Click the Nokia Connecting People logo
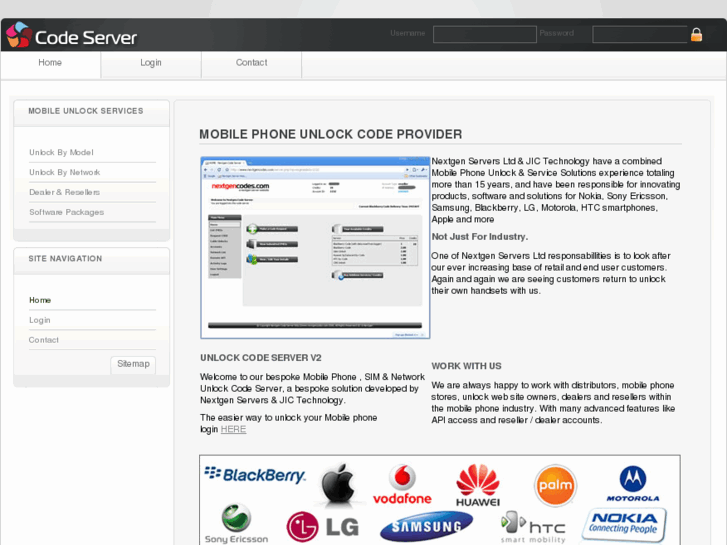Screen dimensions: 727x545 click(624, 525)
